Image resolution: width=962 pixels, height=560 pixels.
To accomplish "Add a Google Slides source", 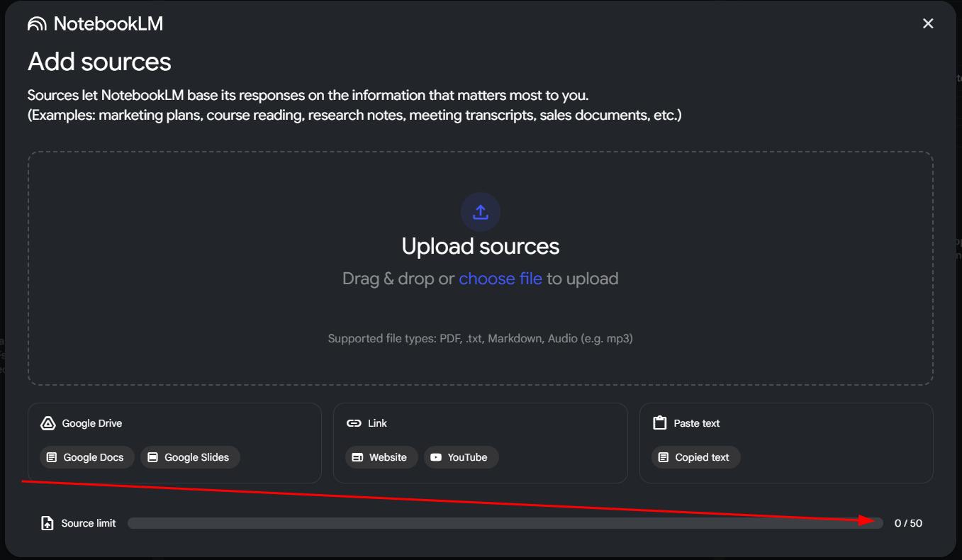I will coord(190,457).
